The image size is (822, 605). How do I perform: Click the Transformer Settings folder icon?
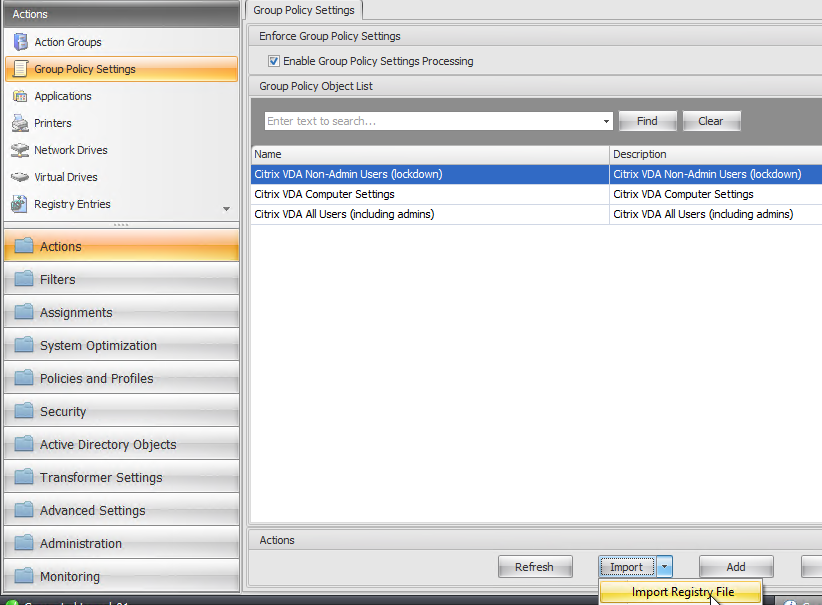(x=24, y=477)
